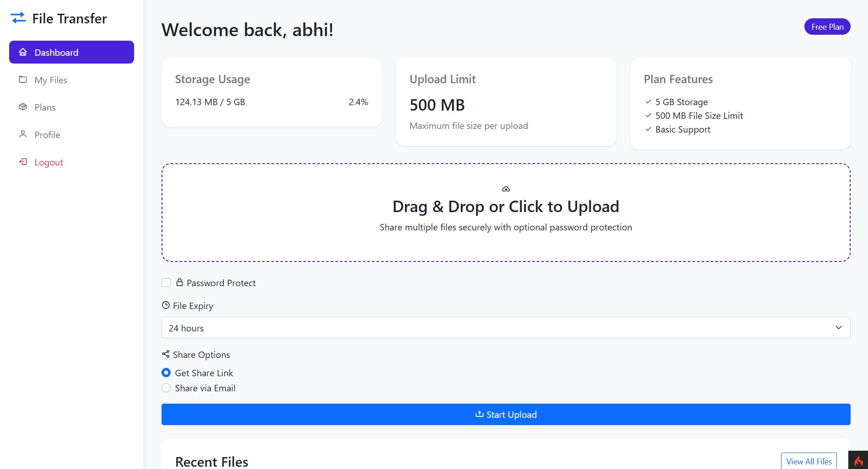Enable the Password Protect checkbox
Viewport: 868px width, 469px height.
pyautogui.click(x=166, y=282)
